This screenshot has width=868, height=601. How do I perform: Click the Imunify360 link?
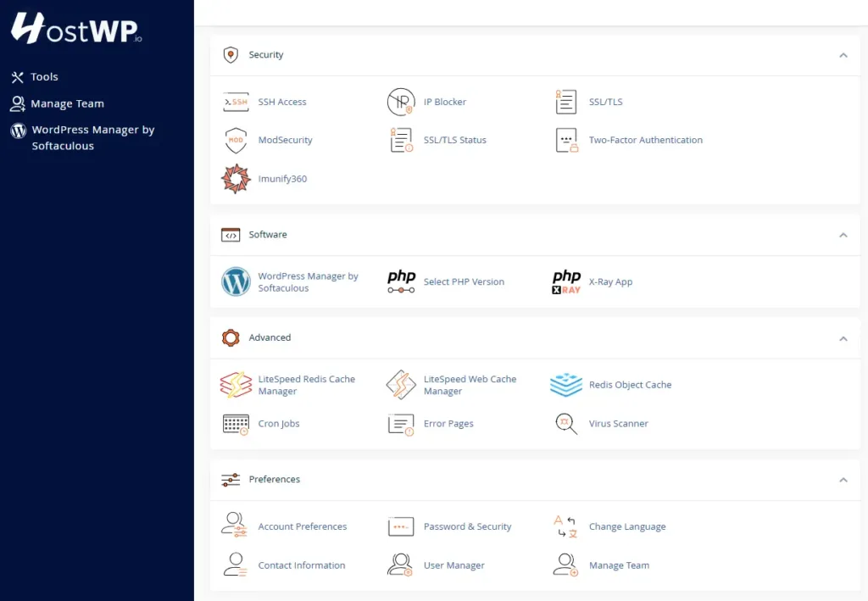click(282, 179)
